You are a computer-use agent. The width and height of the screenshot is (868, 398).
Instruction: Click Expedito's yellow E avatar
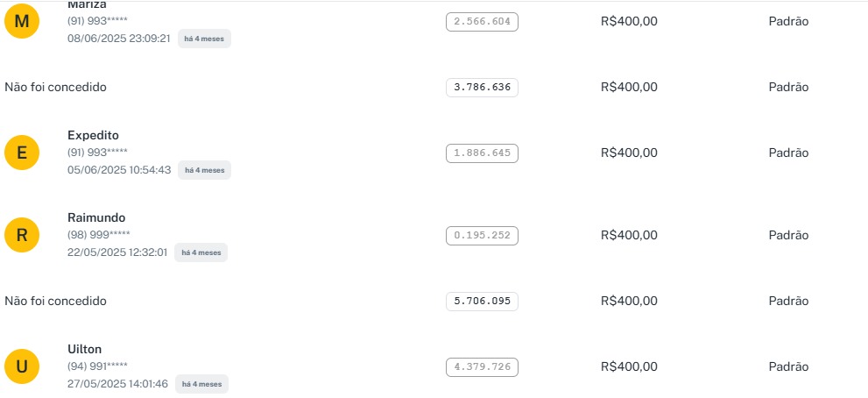point(22,153)
